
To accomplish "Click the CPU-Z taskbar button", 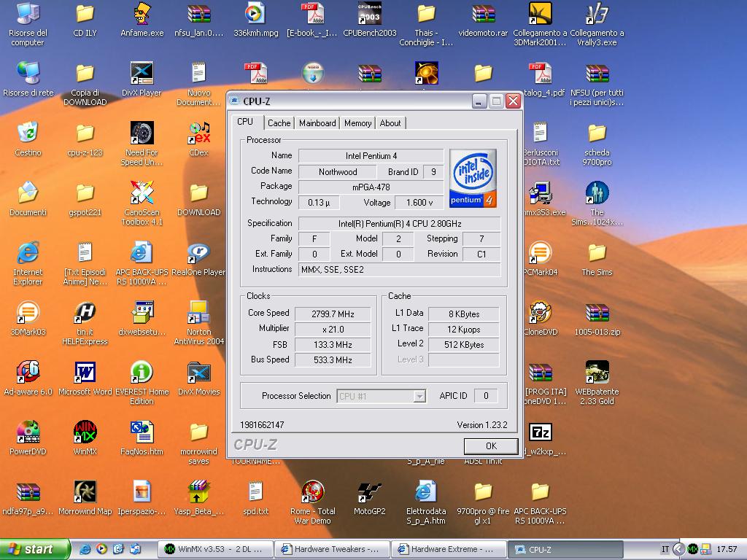I will coord(565,549).
